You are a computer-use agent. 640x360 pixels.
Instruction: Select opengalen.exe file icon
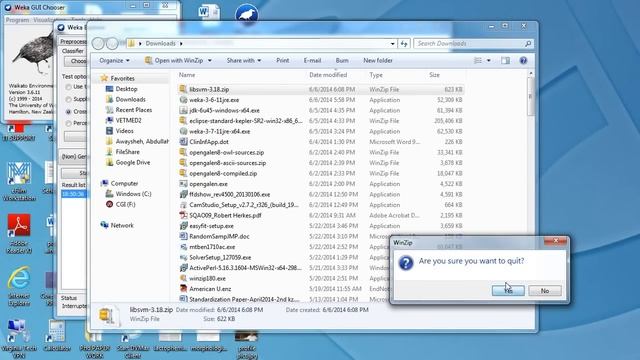(183, 184)
